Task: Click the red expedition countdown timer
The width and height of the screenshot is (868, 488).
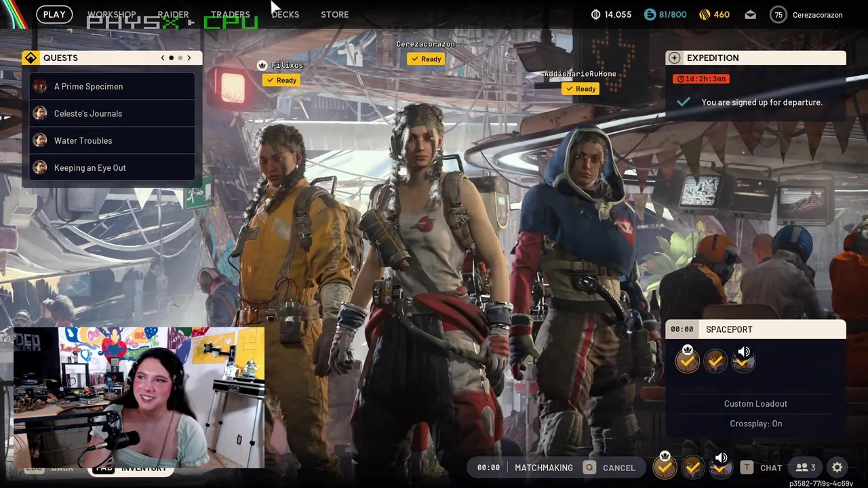Action: coord(701,79)
